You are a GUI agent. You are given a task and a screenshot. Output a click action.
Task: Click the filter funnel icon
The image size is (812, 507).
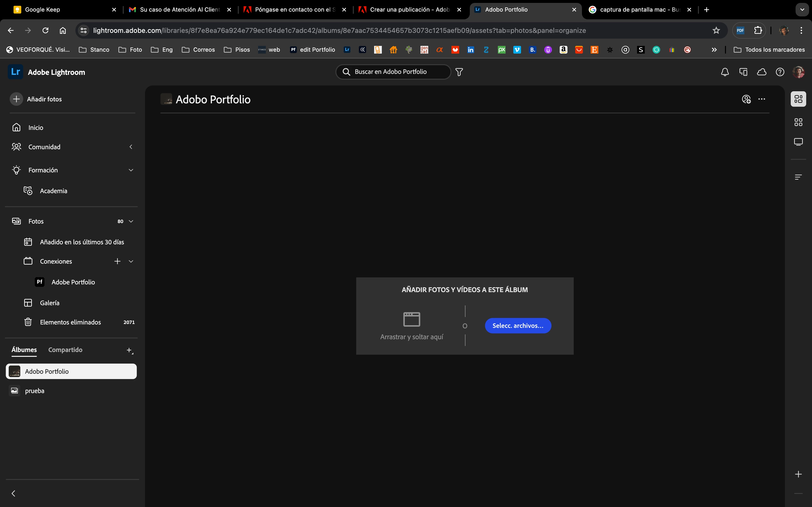click(459, 72)
